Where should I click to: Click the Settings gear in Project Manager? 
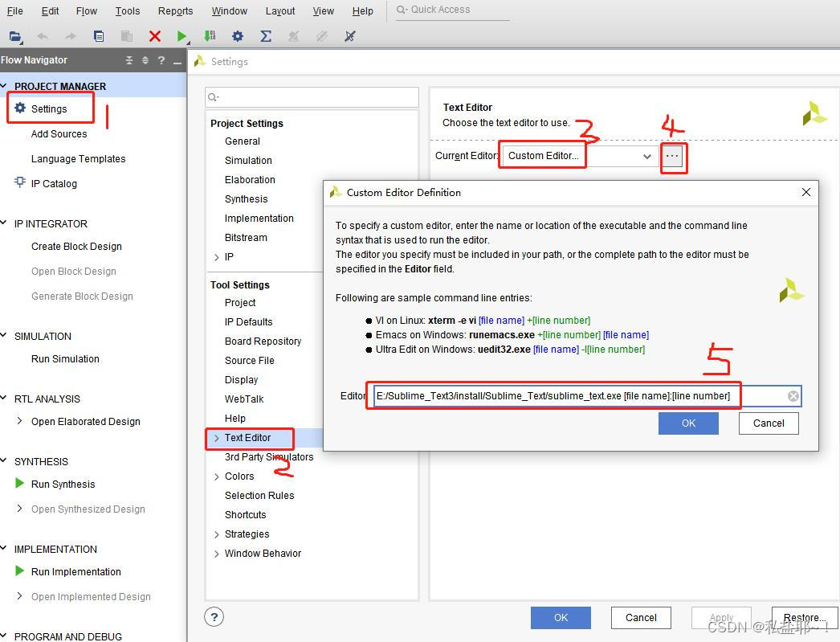click(20, 108)
